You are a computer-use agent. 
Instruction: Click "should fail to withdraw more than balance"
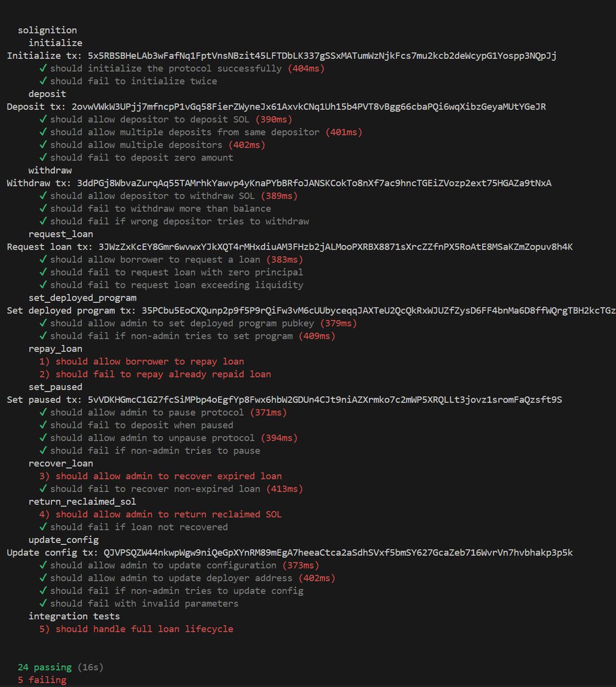155,208
